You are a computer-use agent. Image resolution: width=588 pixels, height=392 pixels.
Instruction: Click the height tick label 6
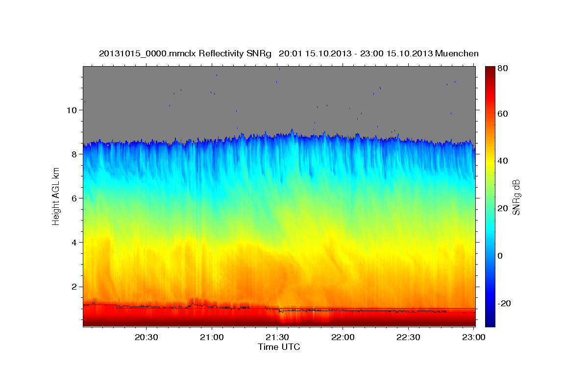(75, 198)
